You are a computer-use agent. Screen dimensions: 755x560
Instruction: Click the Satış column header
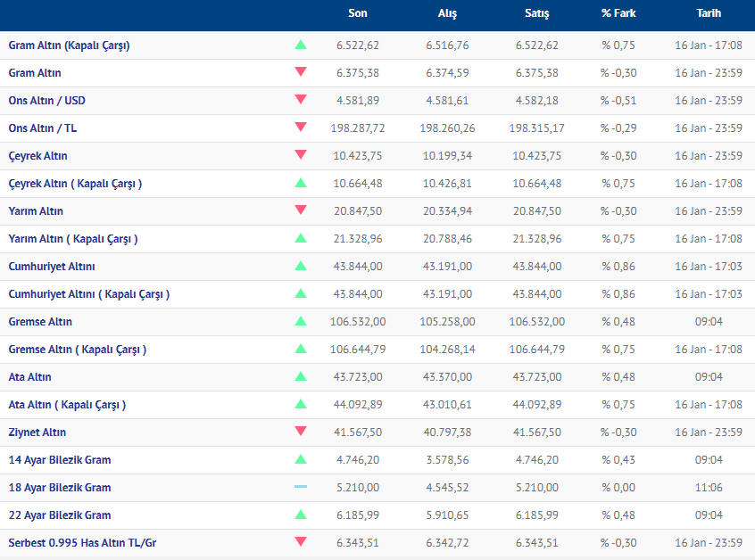click(x=537, y=13)
